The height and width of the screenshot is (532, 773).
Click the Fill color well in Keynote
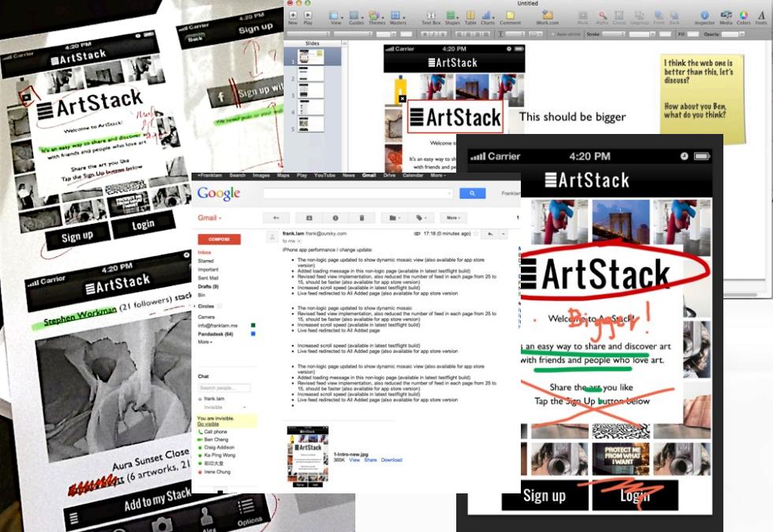pos(693,34)
